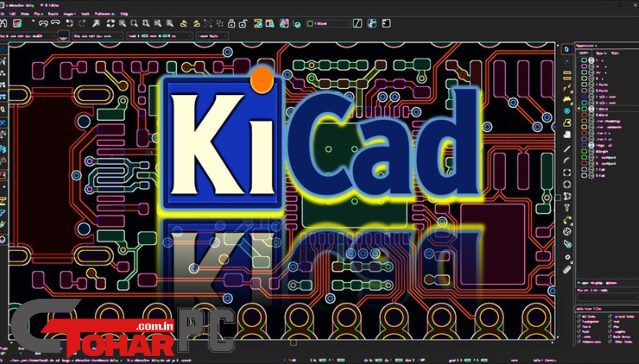The width and height of the screenshot is (639, 364).
Task: Toggle the Tracks filter checkbox
Action: [579, 326]
